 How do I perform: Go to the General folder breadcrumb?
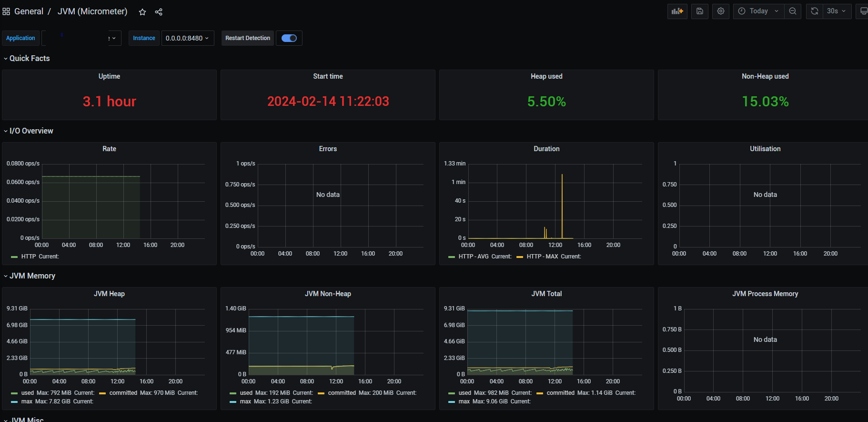click(x=29, y=11)
